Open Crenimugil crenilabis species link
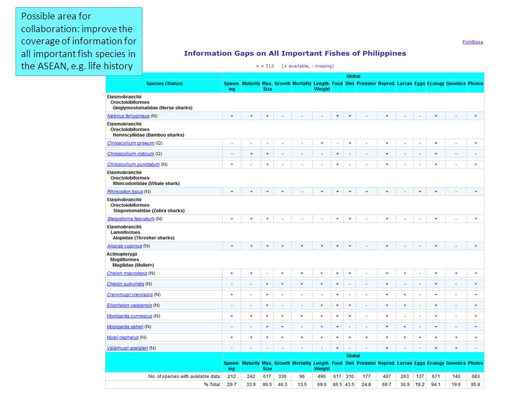This screenshot has height=399, width=532. coord(130,295)
